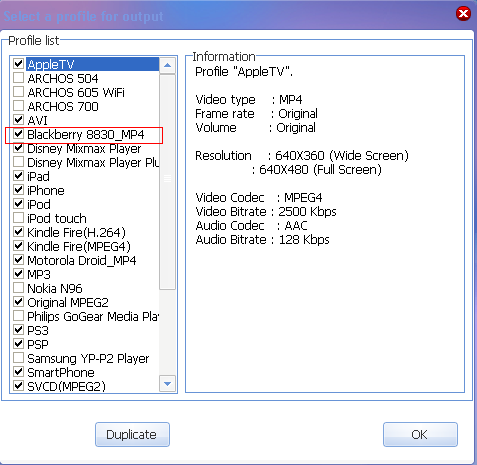
Task: Toggle the iPod profile checkbox
Action: [18, 204]
